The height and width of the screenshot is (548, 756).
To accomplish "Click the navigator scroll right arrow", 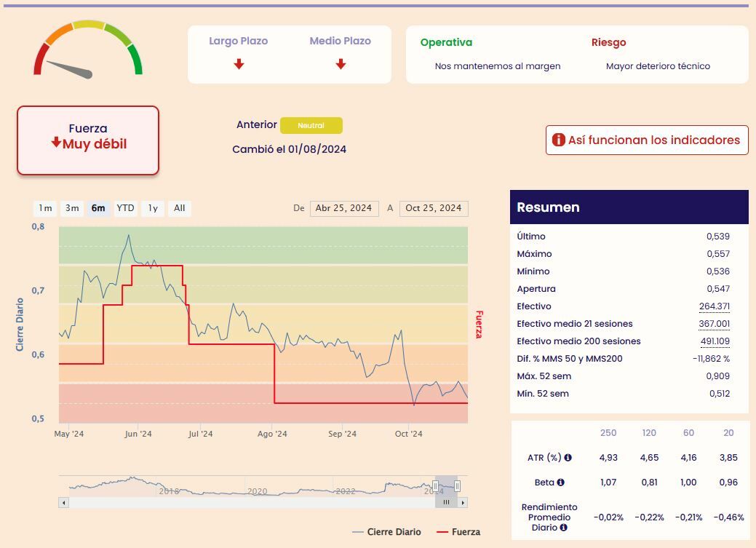I will click(463, 503).
